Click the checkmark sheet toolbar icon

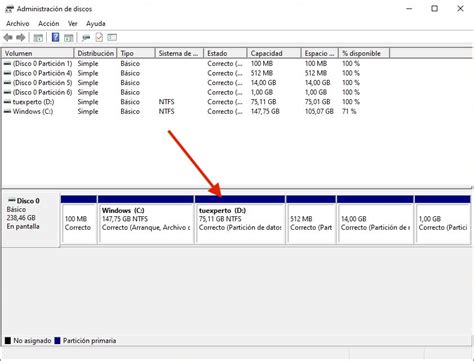click(x=99, y=37)
